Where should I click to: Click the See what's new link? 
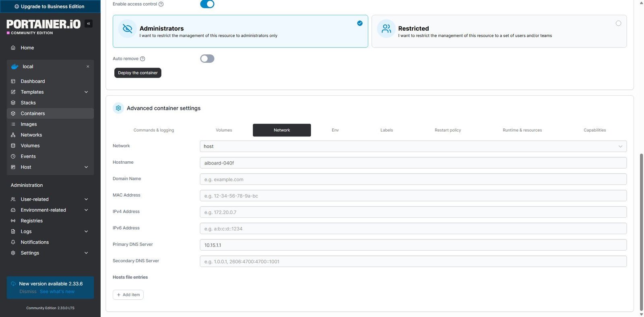click(57, 292)
